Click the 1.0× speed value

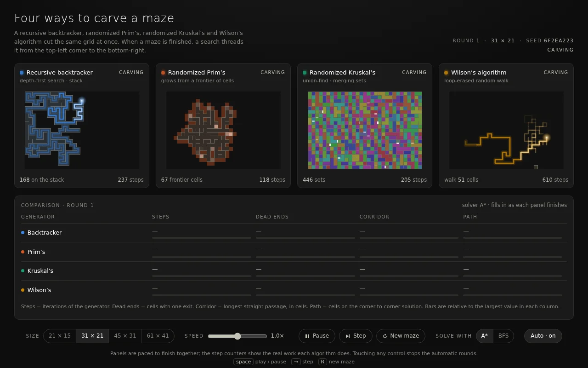(277, 336)
